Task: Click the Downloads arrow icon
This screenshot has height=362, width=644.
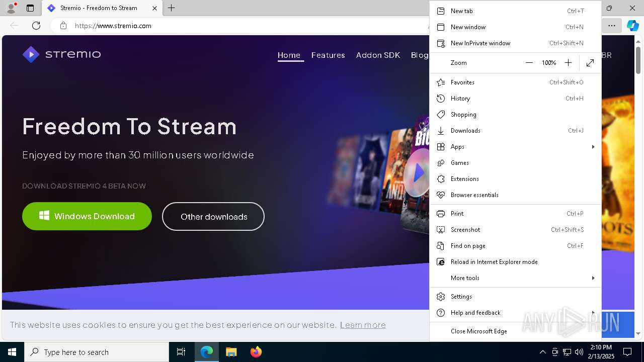Action: pyautogui.click(x=441, y=131)
